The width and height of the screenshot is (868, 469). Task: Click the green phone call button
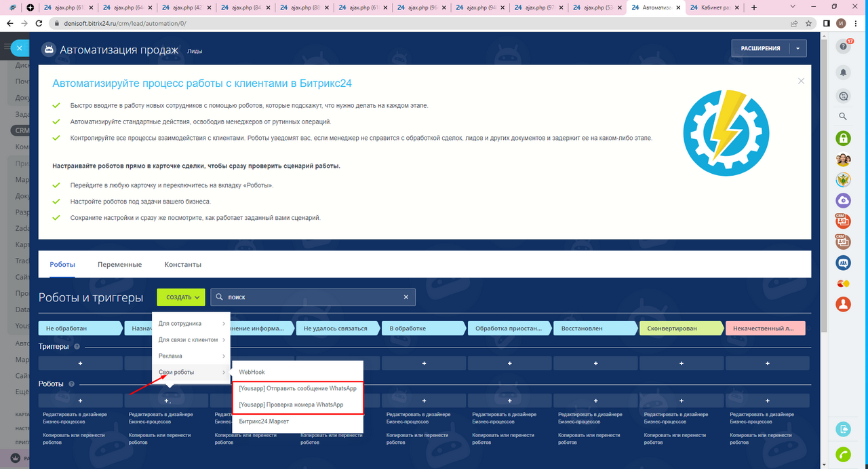pos(843,454)
